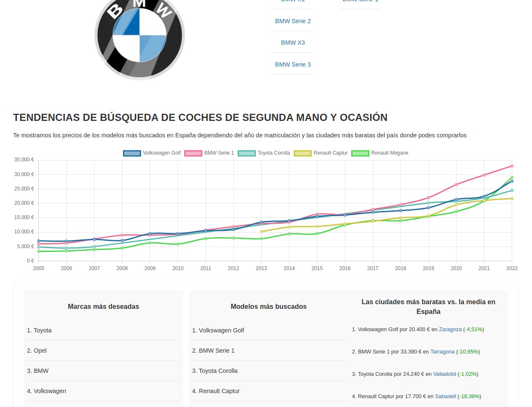Hide Toyota Corolla series via legend swatch

point(247,153)
